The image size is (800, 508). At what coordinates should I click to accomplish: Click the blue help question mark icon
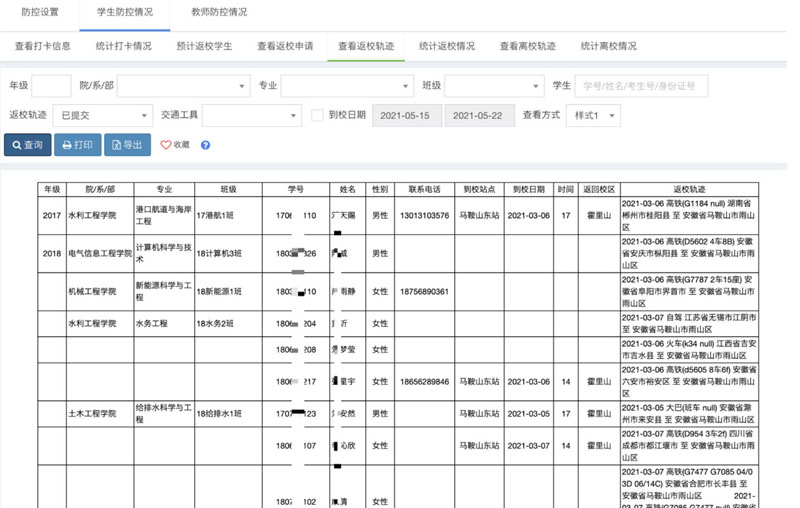[x=205, y=145]
